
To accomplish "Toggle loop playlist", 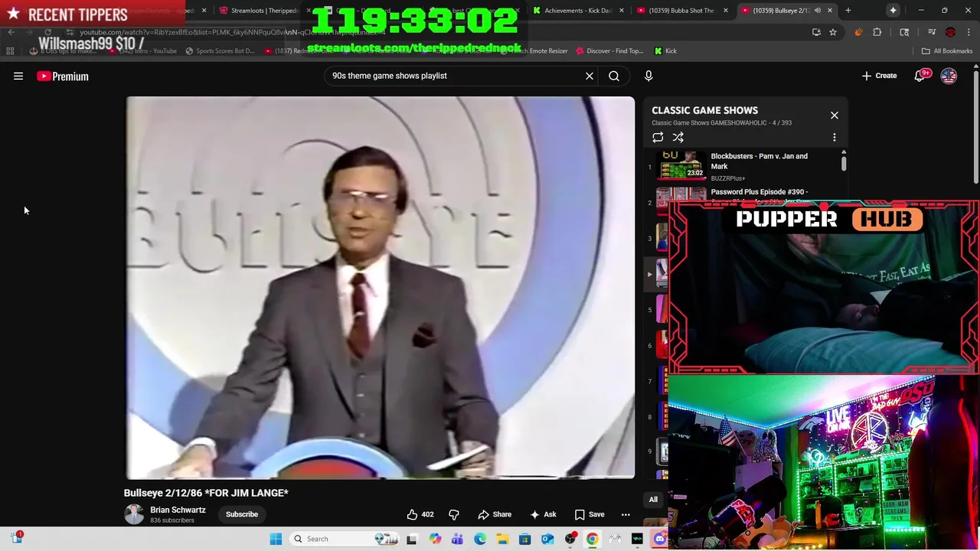I will (x=658, y=138).
